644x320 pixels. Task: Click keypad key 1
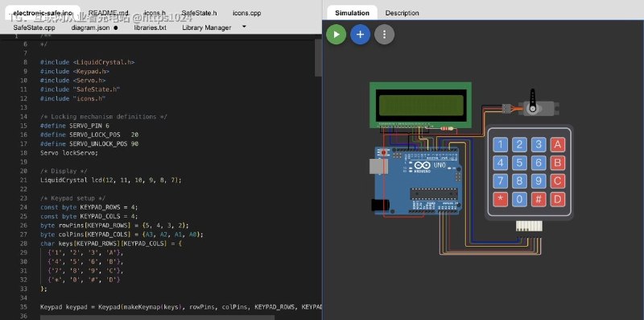[500, 145]
